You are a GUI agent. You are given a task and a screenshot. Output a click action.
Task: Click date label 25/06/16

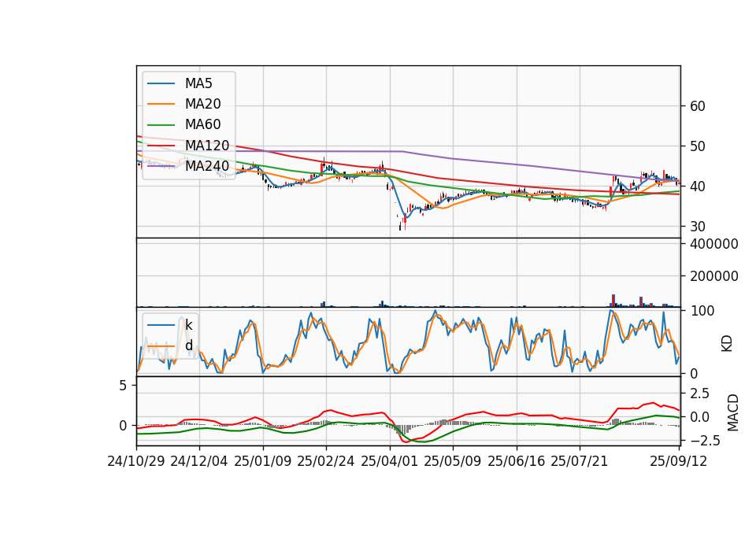pyautogui.click(x=517, y=461)
